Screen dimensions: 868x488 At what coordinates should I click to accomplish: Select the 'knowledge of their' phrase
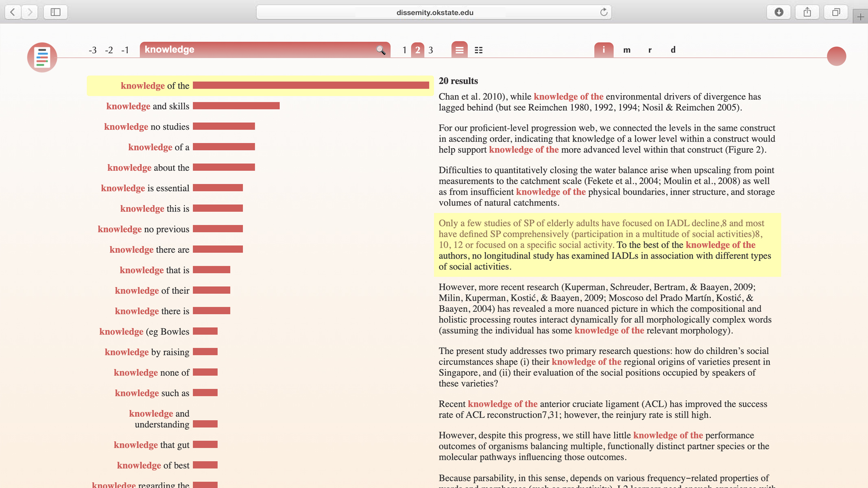[x=152, y=290]
